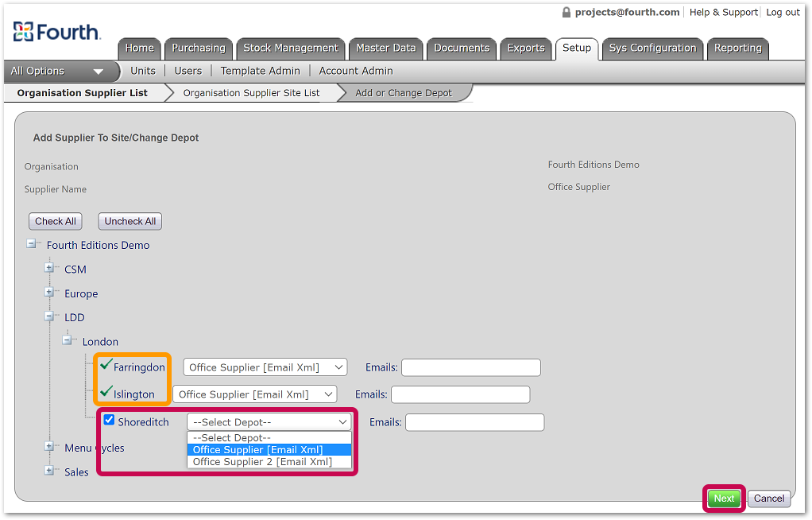The height and width of the screenshot is (520, 812).
Task: Collapse the London tree node
Action: 67,340
